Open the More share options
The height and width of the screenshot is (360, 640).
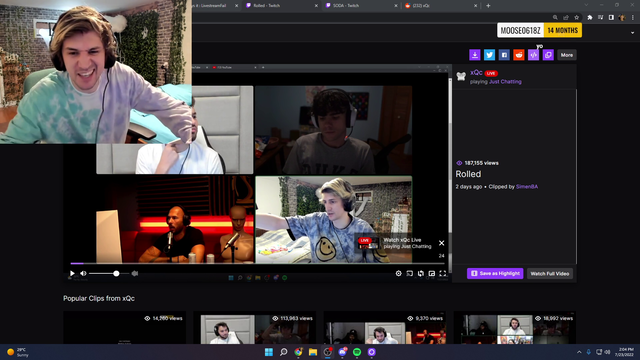567,55
